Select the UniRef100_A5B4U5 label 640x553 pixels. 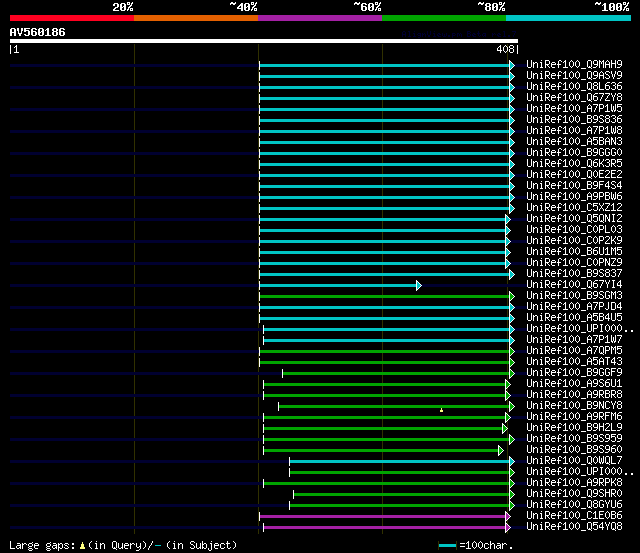574,318
